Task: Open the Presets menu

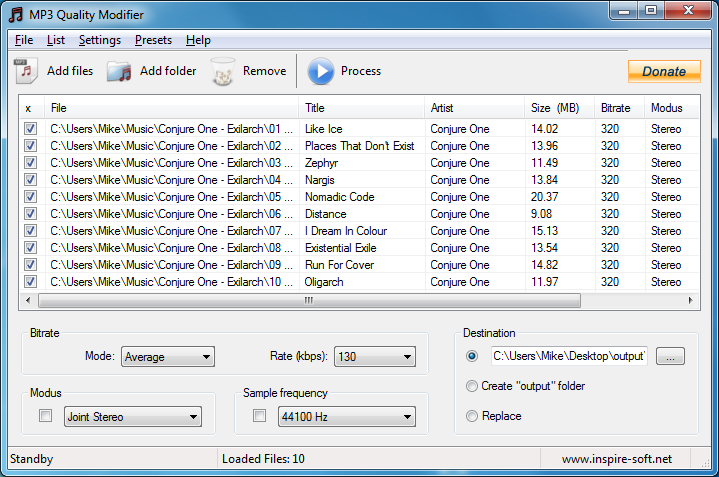Action: tap(153, 40)
